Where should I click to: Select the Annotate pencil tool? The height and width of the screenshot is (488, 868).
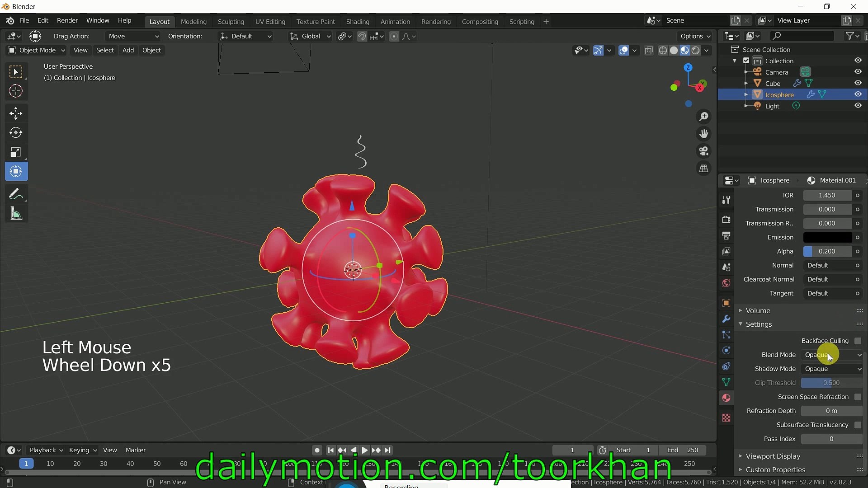[16, 194]
